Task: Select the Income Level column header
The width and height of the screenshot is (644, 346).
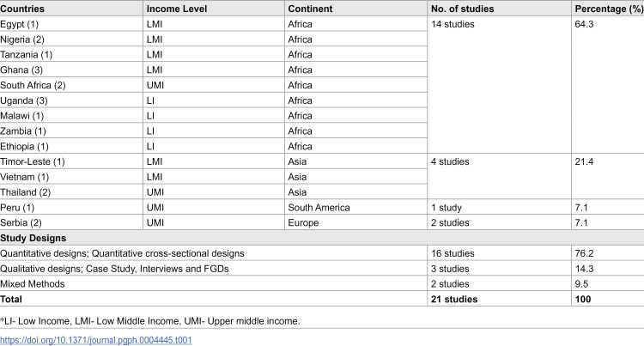Action: click(177, 9)
